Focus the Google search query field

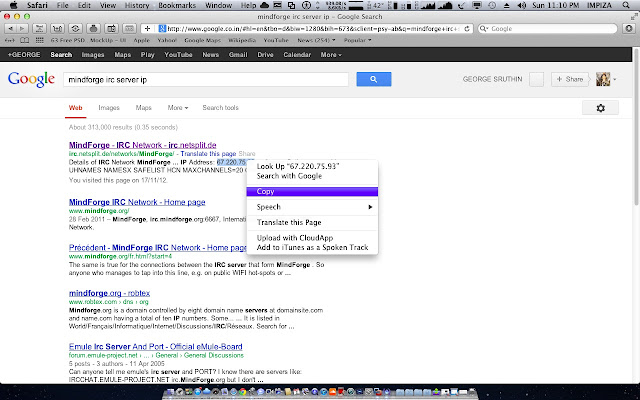tap(206, 80)
